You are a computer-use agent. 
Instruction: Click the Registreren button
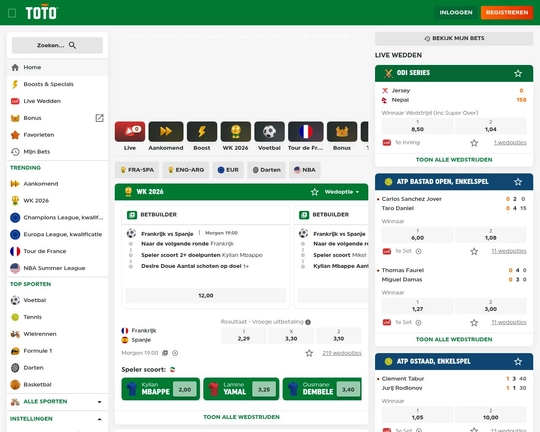(x=507, y=12)
